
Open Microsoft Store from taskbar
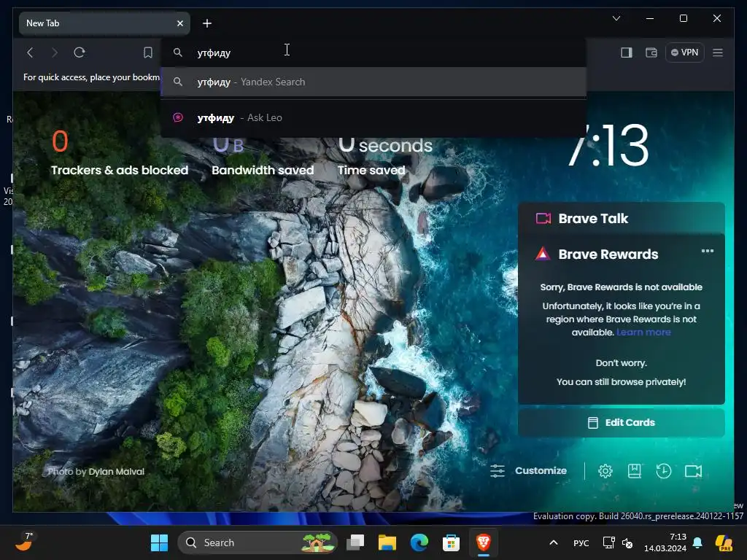[x=451, y=542]
